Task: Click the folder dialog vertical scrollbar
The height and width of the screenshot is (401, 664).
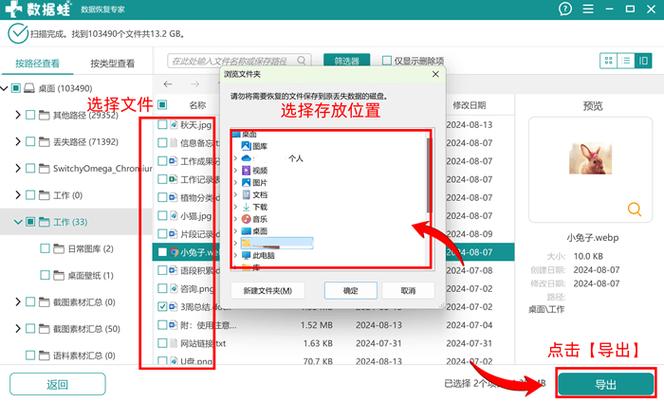Action: 429,175
